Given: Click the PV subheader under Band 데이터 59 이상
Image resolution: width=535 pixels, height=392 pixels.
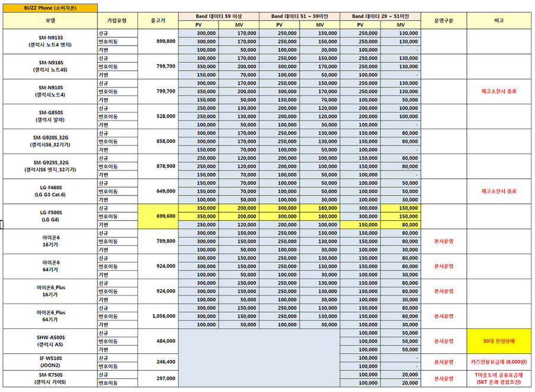Looking at the screenshot, I should tap(199, 25).
